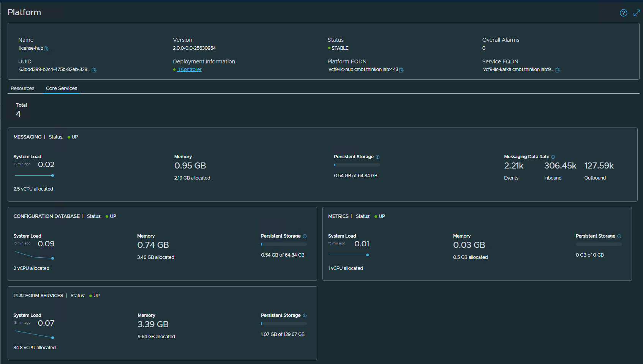Screen dimensions: 643x364
Task: Show info for Configuration Database Persistent Storage
Action: coord(305,236)
